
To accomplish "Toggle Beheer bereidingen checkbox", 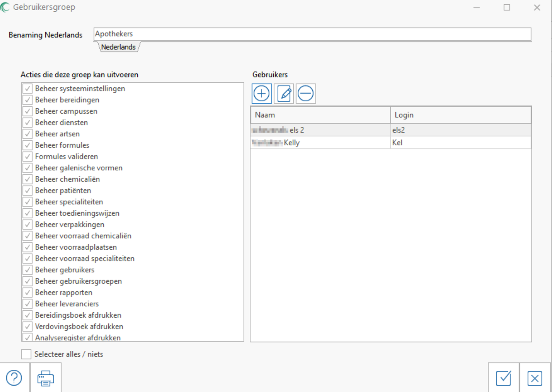I will (28, 100).
